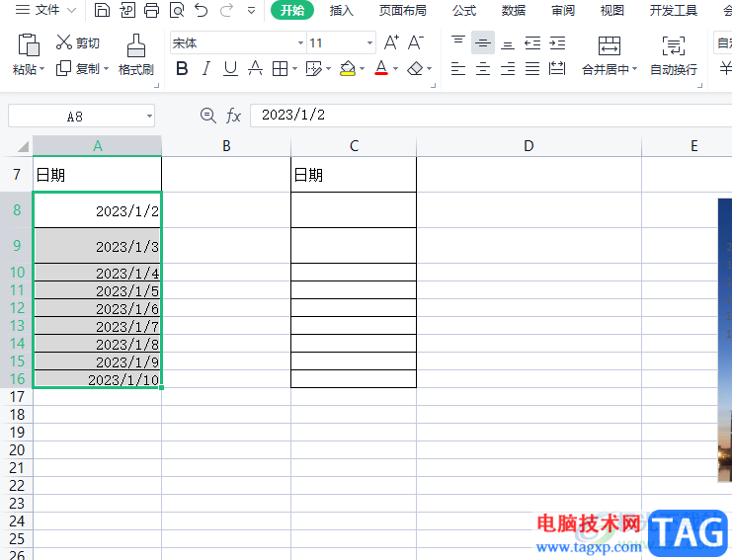The image size is (732, 560).
Task: Open Print Preview icon
Action: click(177, 10)
